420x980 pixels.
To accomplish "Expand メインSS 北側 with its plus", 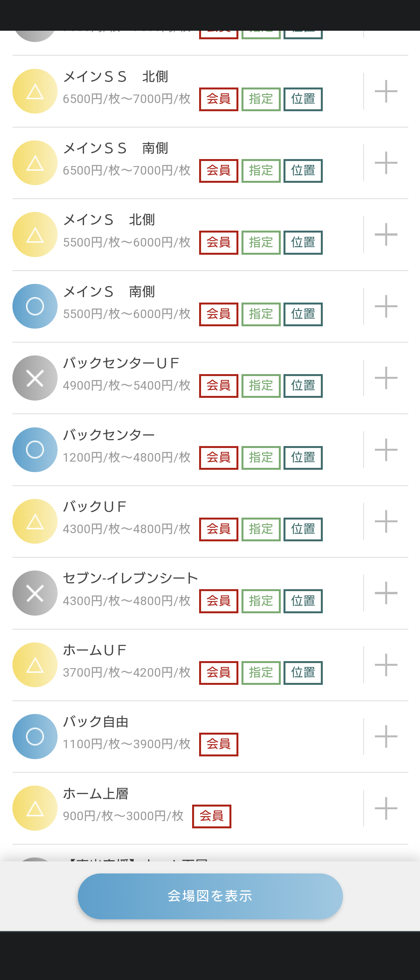I will tap(386, 91).
